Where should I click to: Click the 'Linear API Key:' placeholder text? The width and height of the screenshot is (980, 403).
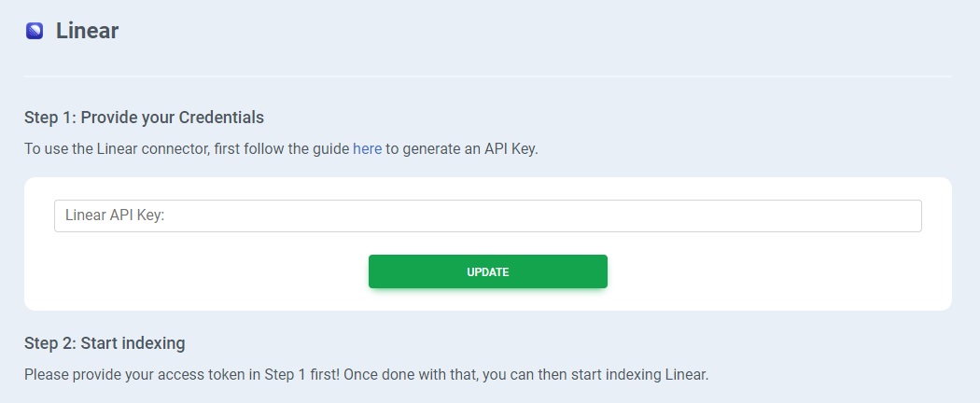115,215
